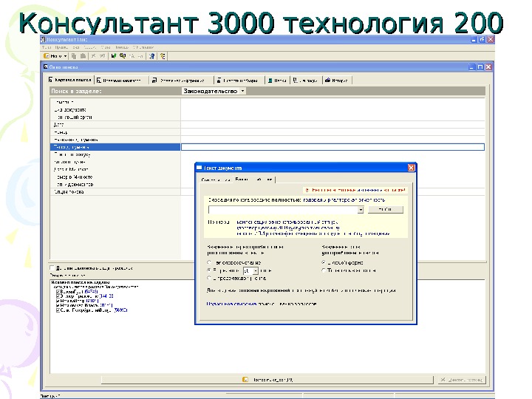
Task: Toggle the ВерсияПроф database checkbox
Action: click(x=58, y=291)
